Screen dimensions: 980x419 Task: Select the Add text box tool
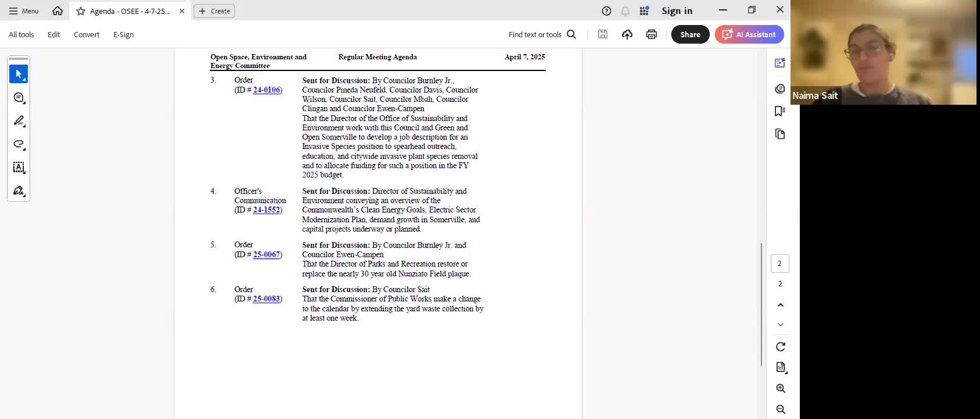click(x=19, y=167)
